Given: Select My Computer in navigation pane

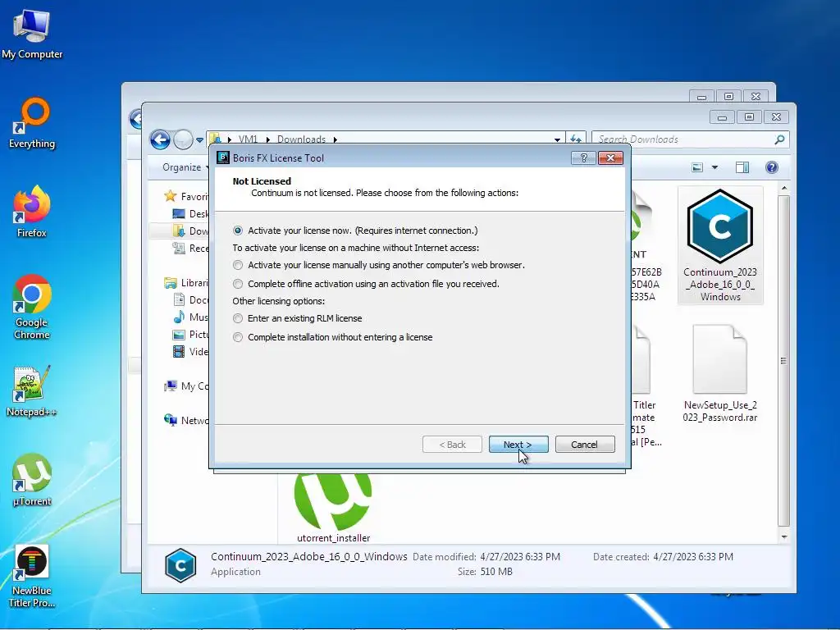Looking at the screenshot, I should (186, 386).
